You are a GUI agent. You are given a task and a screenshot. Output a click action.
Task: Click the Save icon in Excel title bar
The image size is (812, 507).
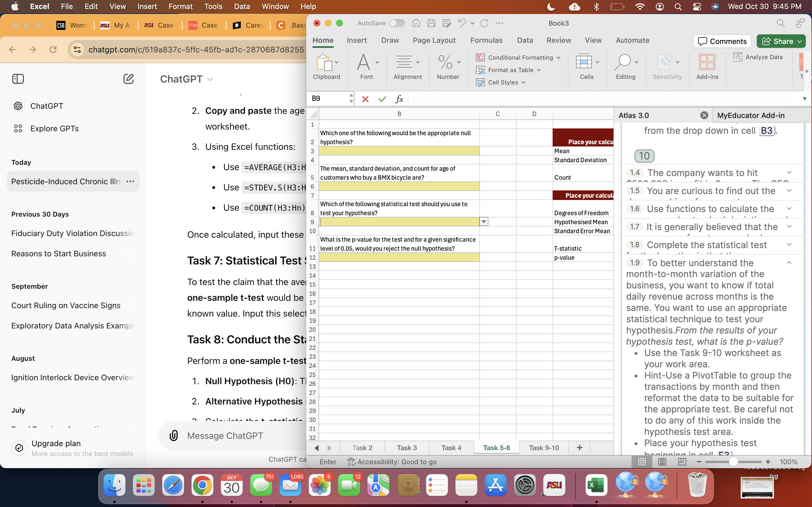[x=431, y=23]
